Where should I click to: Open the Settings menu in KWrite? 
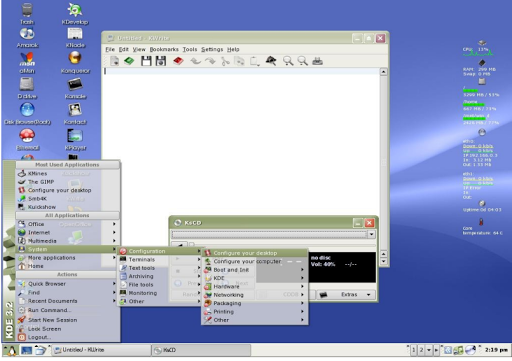coord(212,49)
